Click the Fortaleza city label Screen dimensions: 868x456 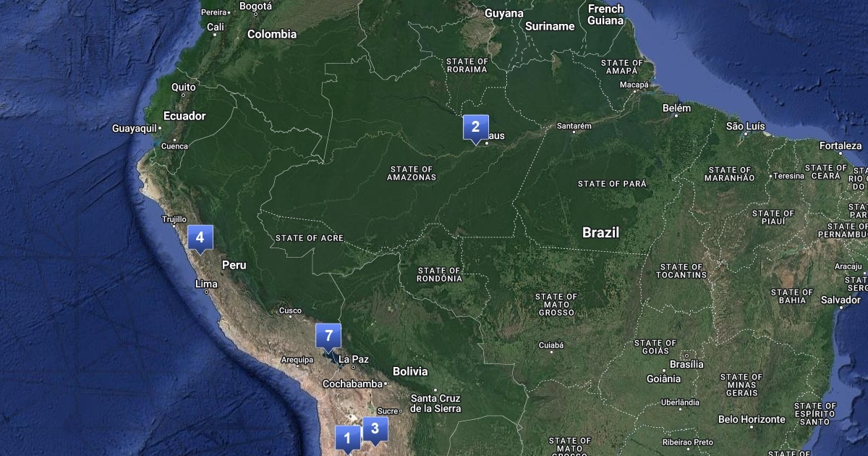pos(841,145)
